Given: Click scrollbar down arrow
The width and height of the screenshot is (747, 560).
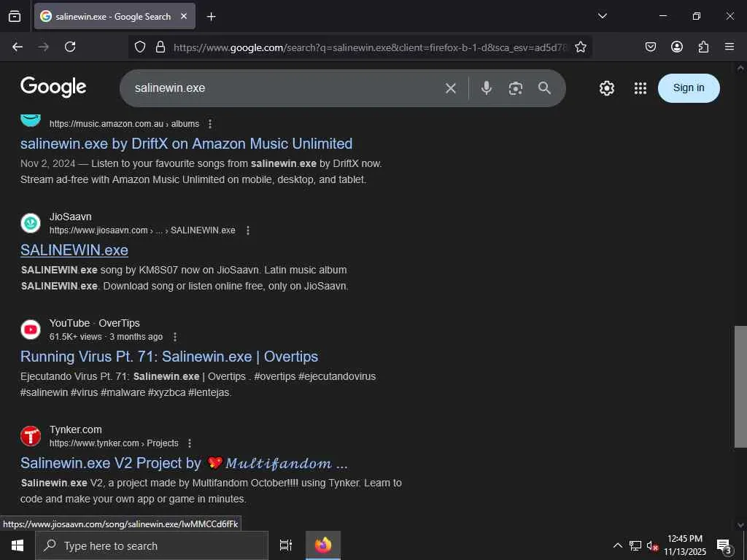Looking at the screenshot, I should pos(740,525).
